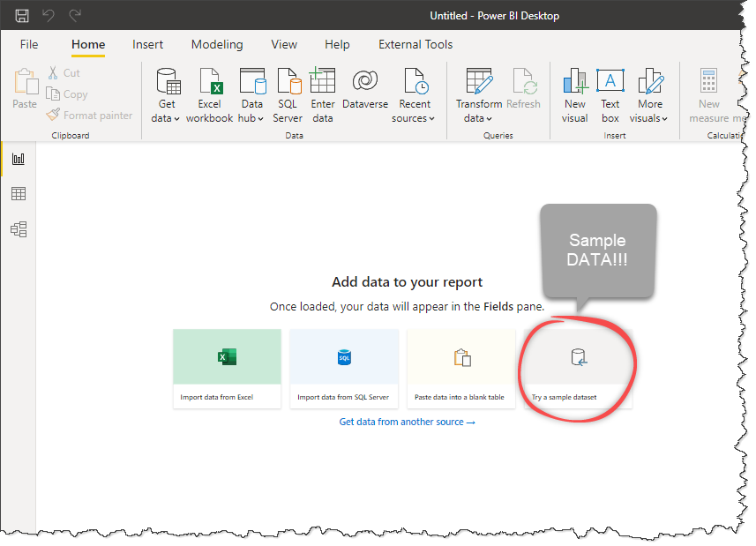The image size is (756, 546).
Task: Click the Refresh ribbon button
Action: pos(524,89)
